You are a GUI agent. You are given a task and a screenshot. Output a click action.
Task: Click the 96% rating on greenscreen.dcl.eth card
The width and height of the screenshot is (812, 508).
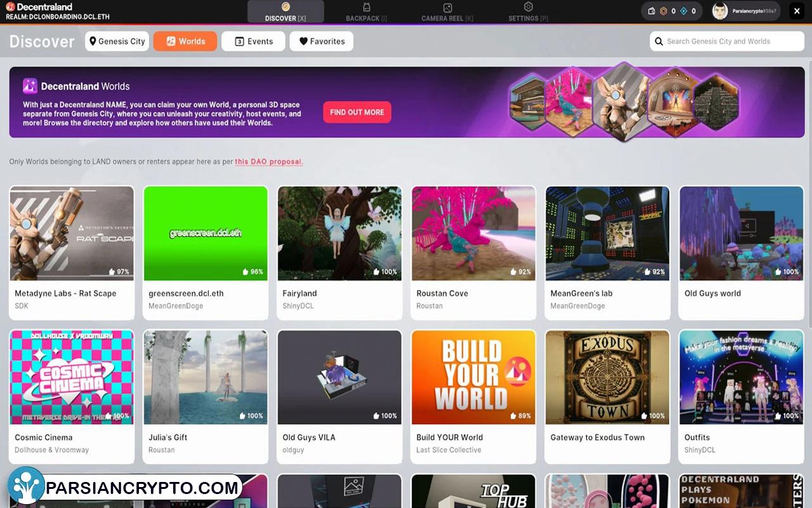point(252,272)
